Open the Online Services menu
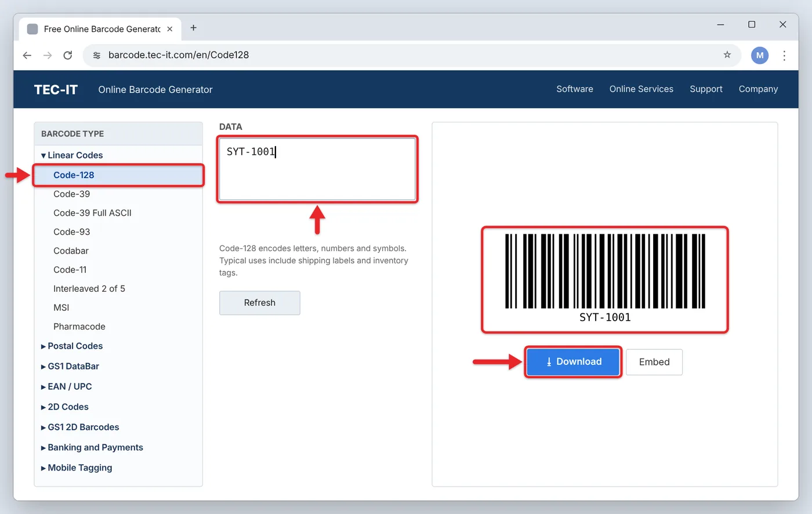Screen dimensions: 812x514 tap(641, 89)
